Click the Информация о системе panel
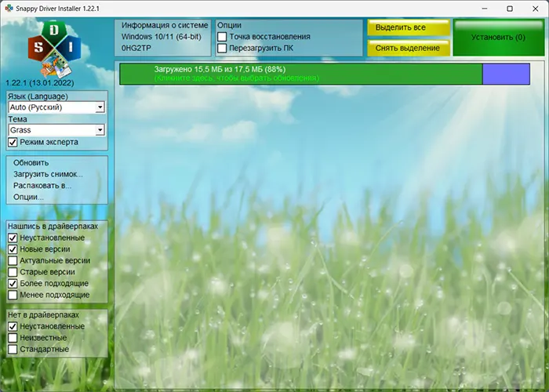The width and height of the screenshot is (549, 392). (163, 38)
